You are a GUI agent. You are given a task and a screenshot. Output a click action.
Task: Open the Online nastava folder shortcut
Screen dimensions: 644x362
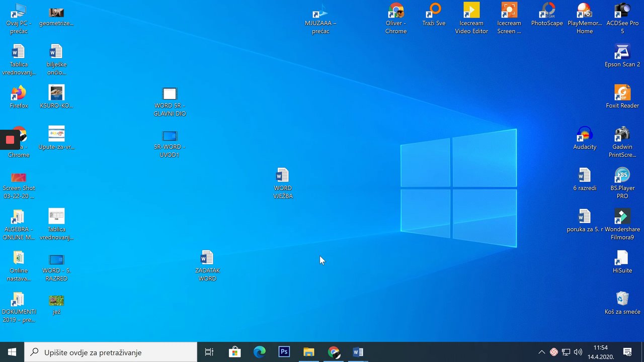(18, 258)
